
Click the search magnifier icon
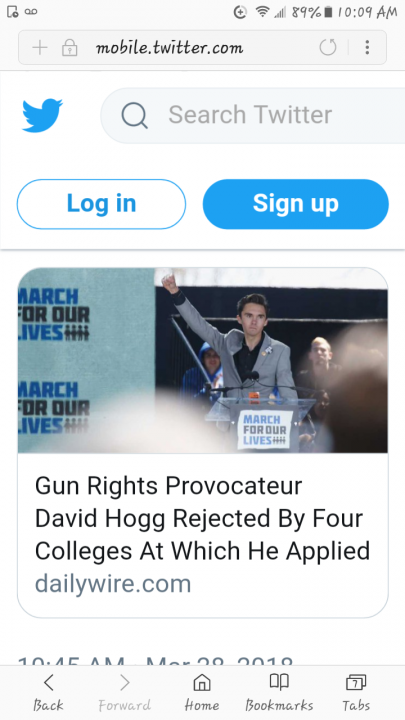(x=135, y=115)
